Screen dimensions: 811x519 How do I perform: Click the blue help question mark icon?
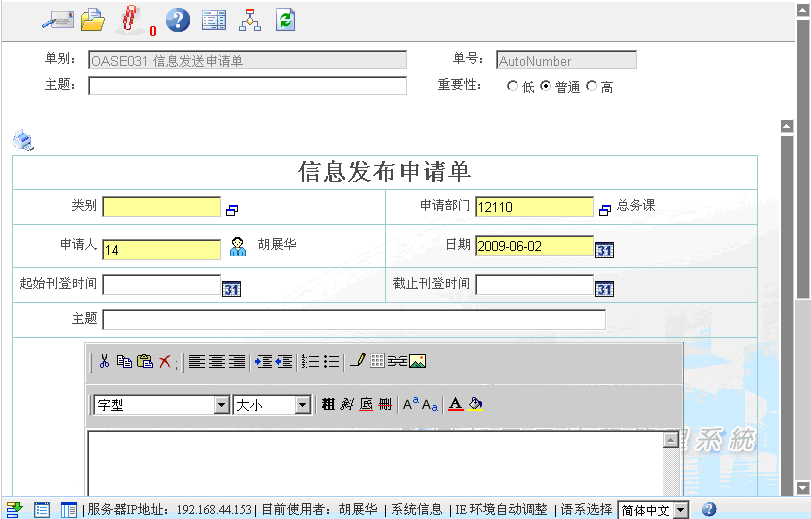tap(177, 19)
